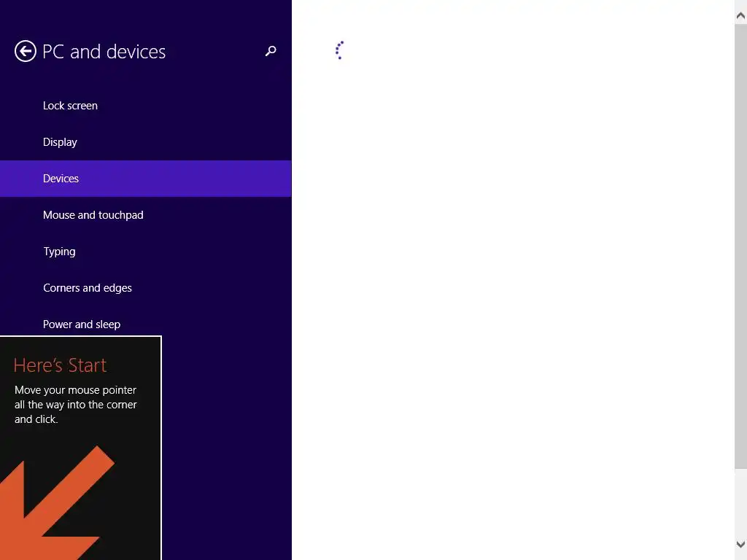747x560 pixels.
Task: Go to Typing settings
Action: [x=146, y=252]
